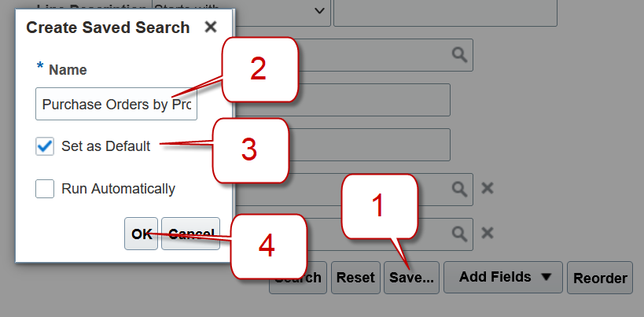644x317 pixels.
Task: Click the empty field below the topmost lookup field
Action: tap(377, 100)
